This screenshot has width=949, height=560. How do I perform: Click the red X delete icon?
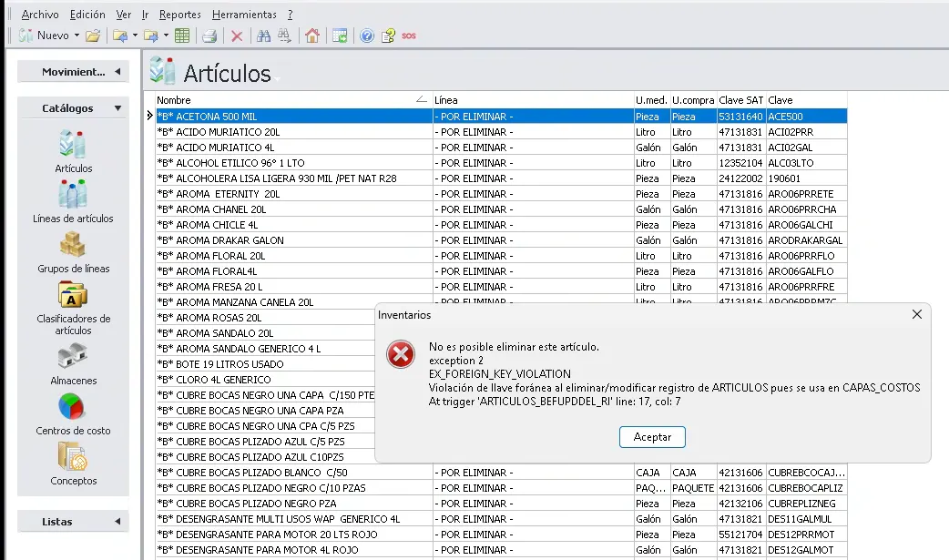(237, 36)
